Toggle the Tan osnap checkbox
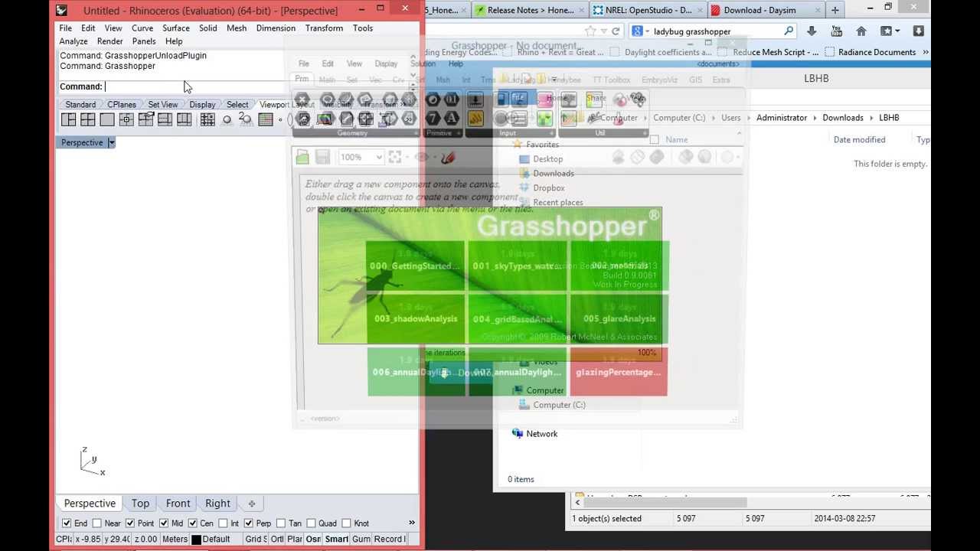980x551 pixels. tap(280, 523)
